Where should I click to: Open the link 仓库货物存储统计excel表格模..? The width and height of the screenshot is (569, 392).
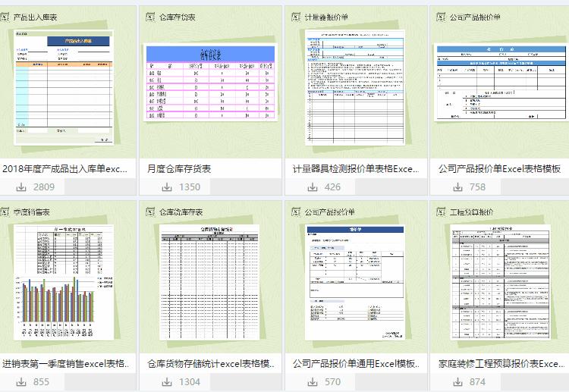(x=211, y=364)
